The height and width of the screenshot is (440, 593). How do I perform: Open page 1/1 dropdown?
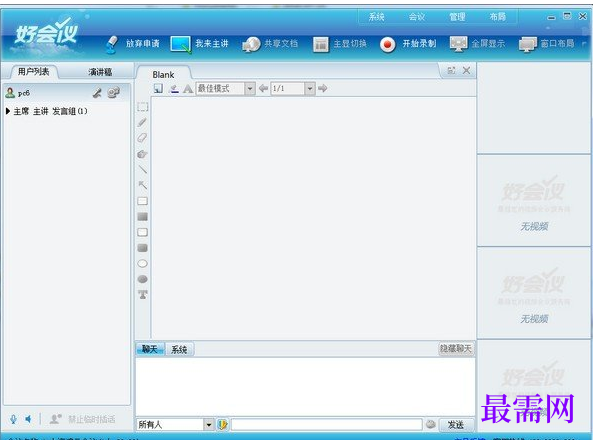pyautogui.click(x=310, y=89)
